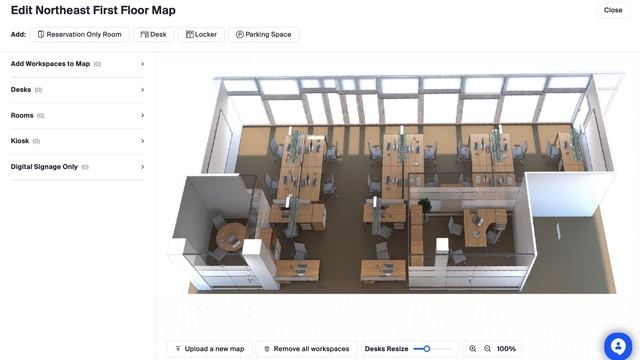This screenshot has height=360, width=640.
Task: Add a Parking Space
Action: [263, 35]
